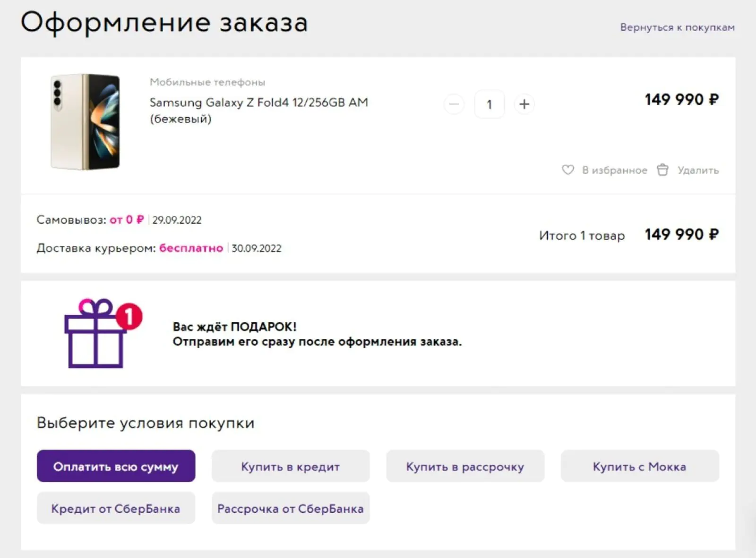Screen dimensions: 756x558
Task: Add the item via 'В избранное' text
Action: (x=615, y=170)
